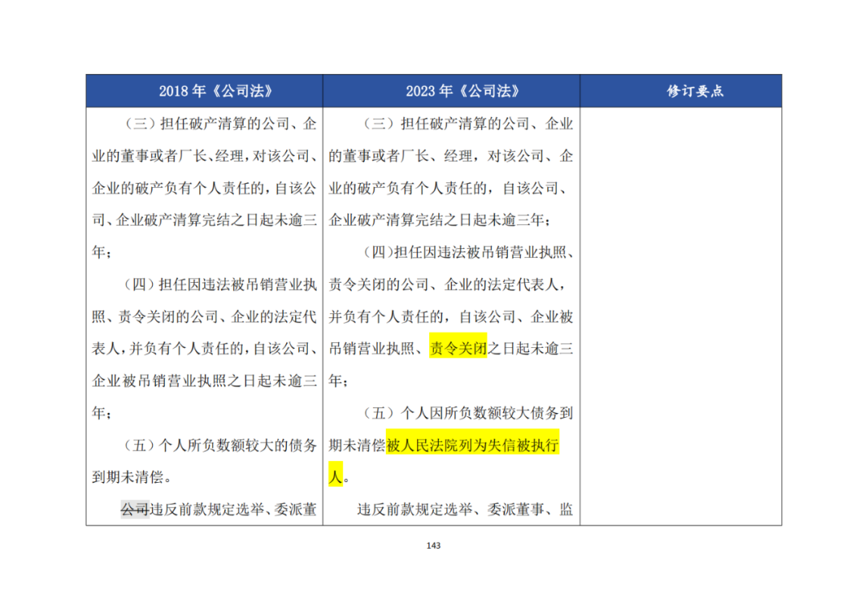The image size is (868, 613).
Task: Click the line '企业破产清算完结之日起未逾三年；'
Action: (440, 220)
